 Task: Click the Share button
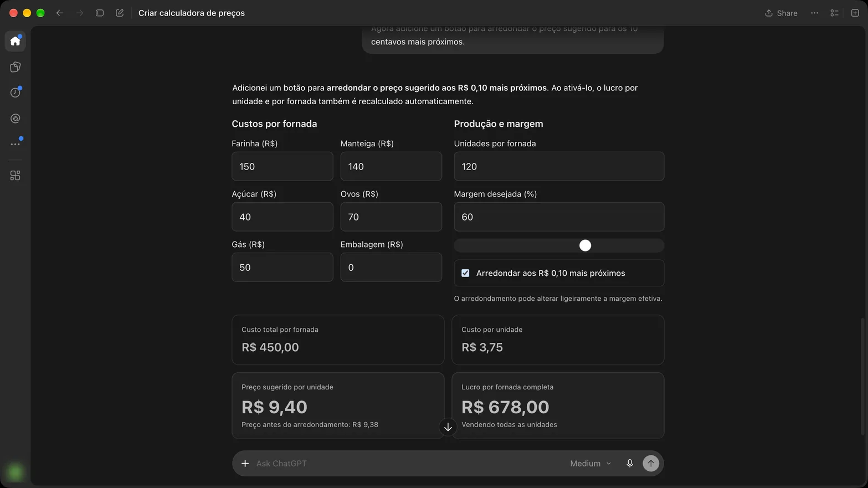pyautogui.click(x=781, y=13)
